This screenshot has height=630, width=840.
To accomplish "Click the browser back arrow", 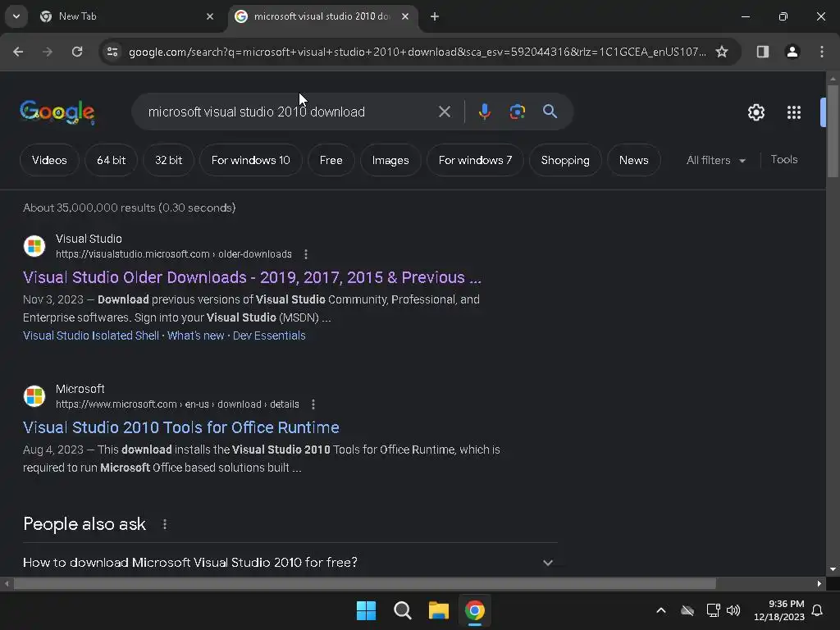I will tap(18, 52).
